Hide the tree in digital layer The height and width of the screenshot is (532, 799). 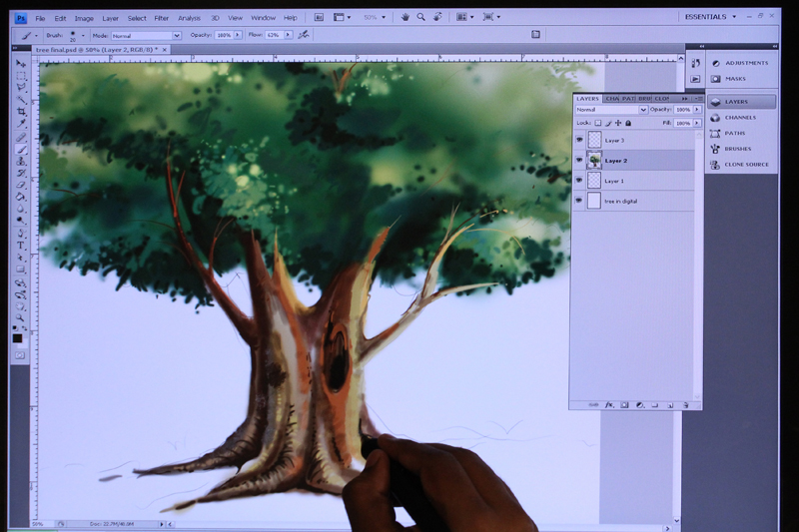point(579,201)
